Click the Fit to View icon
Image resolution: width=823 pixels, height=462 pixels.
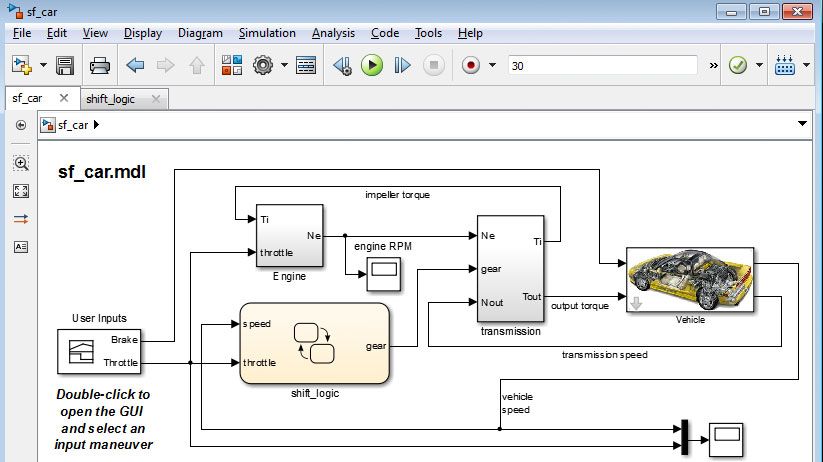click(21, 190)
